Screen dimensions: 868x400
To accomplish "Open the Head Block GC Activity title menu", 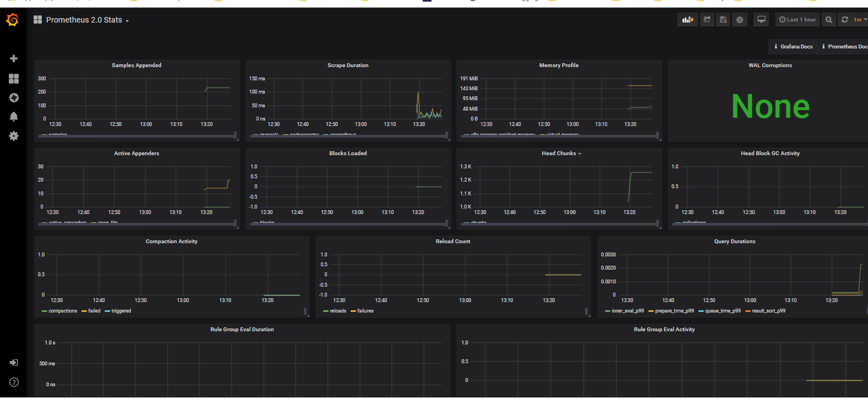I will point(770,154).
